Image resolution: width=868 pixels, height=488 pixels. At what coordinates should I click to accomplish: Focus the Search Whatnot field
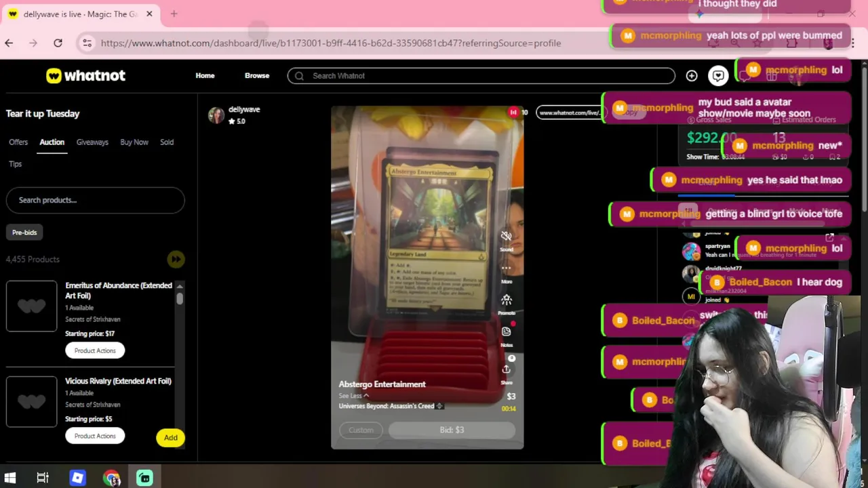[x=481, y=76]
